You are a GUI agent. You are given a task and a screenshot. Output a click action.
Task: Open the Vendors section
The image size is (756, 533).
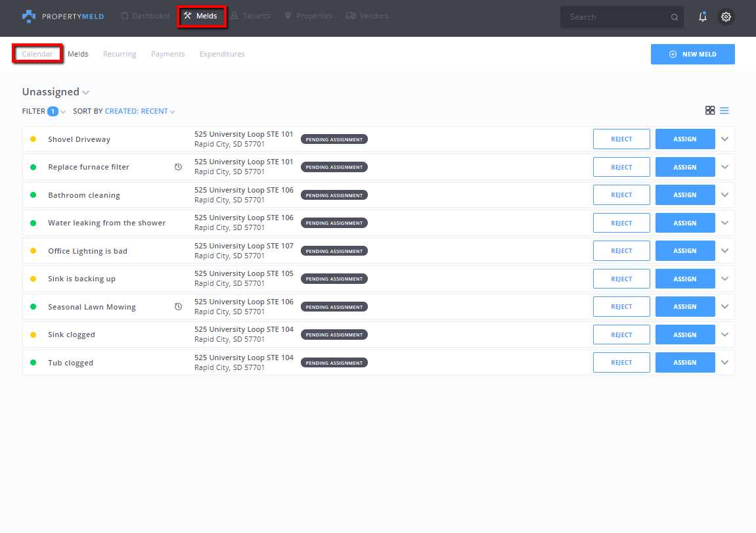[x=367, y=16]
